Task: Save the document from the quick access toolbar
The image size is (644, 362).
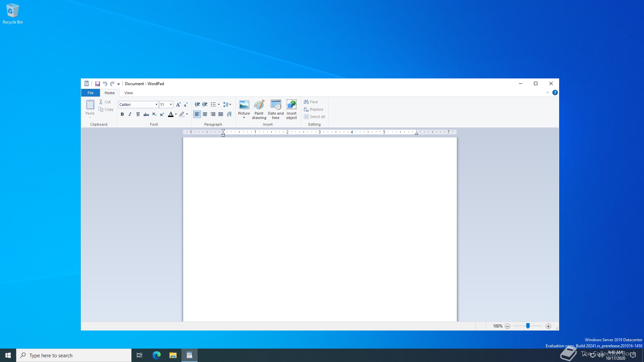Action: (x=97, y=84)
